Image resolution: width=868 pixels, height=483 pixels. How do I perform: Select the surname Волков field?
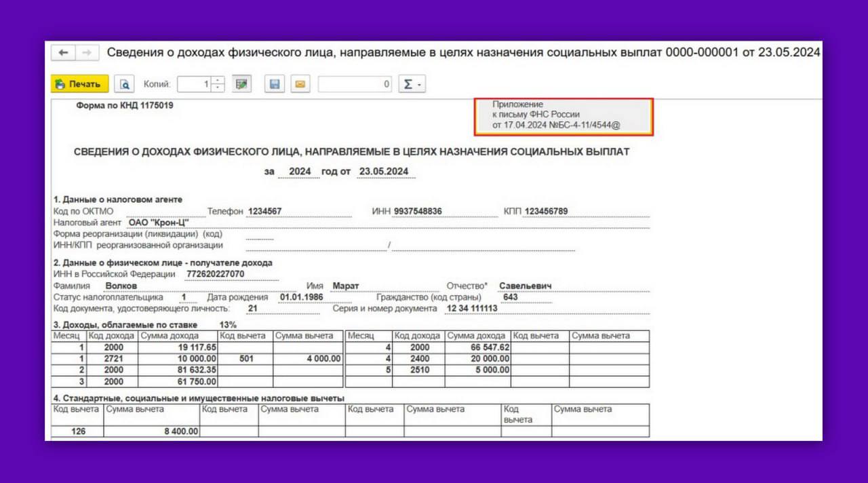(x=122, y=286)
